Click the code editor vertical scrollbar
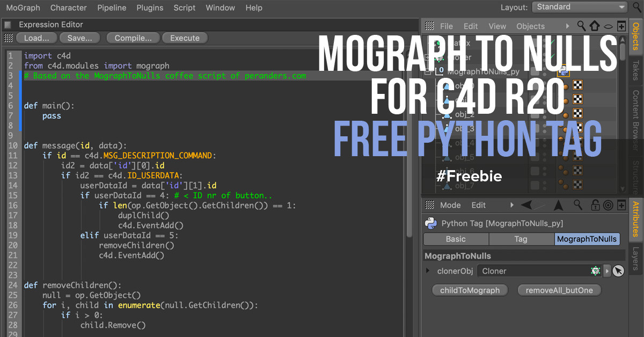644x337 pixels. [410, 145]
